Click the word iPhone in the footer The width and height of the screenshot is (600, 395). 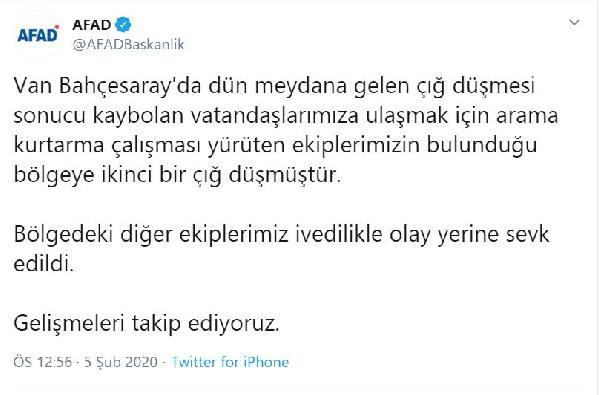tap(266, 362)
